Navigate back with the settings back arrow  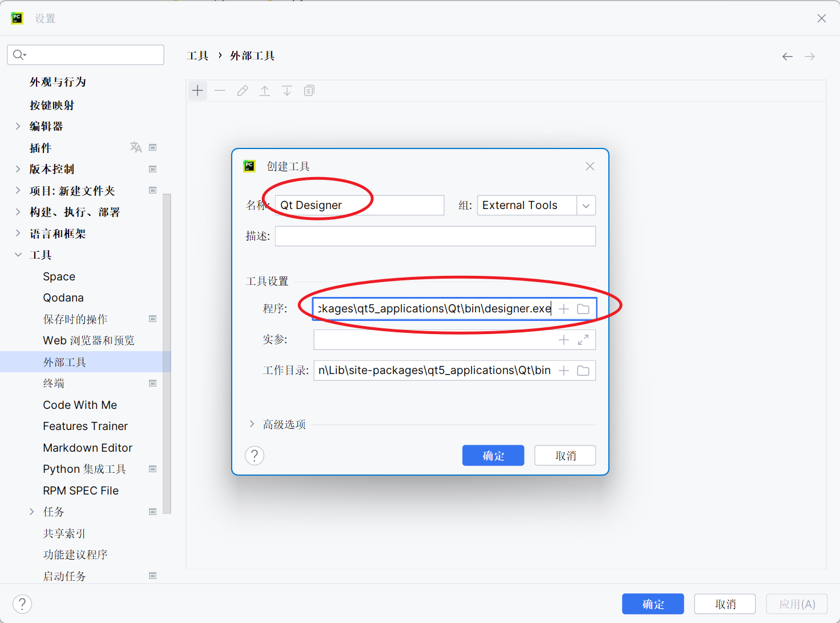pos(787,56)
